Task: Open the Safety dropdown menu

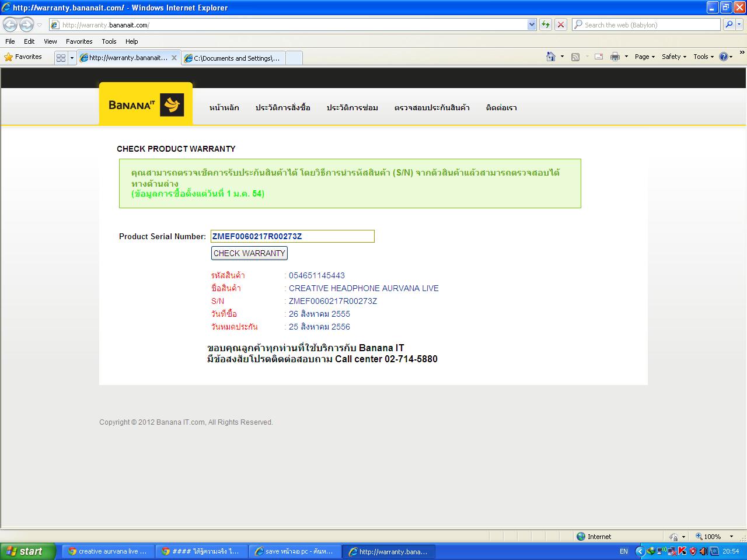Action: pos(673,57)
